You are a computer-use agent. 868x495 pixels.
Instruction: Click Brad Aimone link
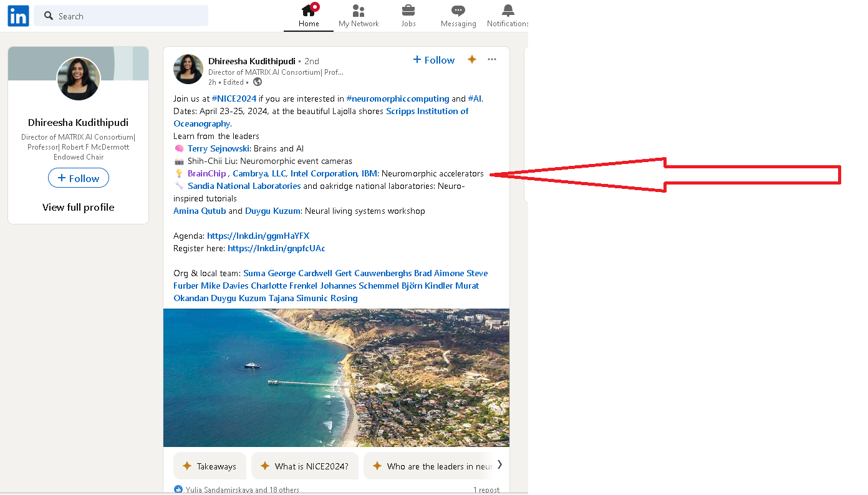(439, 273)
